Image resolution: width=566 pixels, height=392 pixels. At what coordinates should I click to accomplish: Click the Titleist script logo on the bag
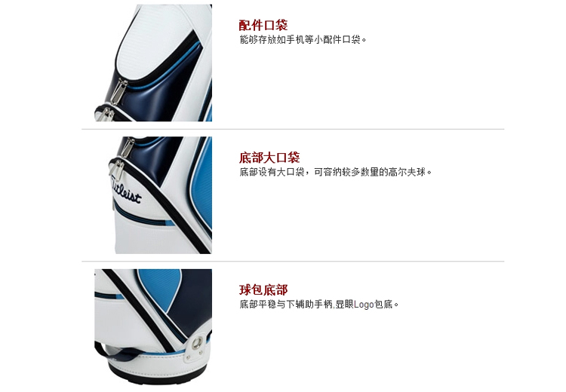coord(126,191)
